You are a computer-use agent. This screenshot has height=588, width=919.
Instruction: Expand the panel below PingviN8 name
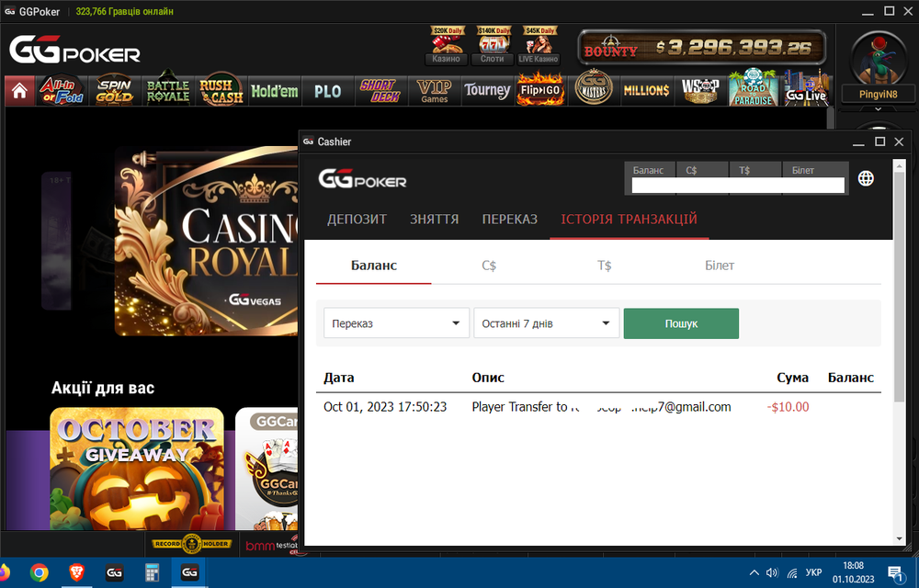tap(878, 109)
